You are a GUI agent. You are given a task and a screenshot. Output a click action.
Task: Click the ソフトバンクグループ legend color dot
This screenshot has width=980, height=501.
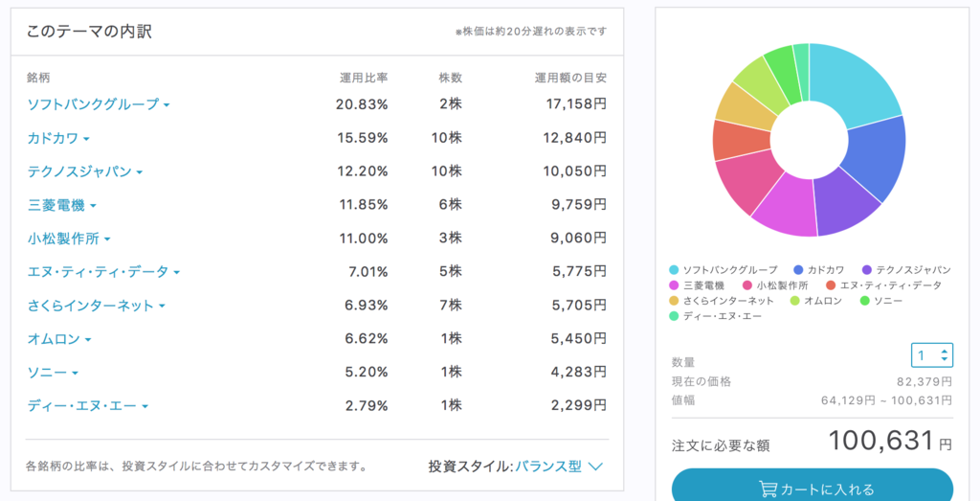point(674,270)
